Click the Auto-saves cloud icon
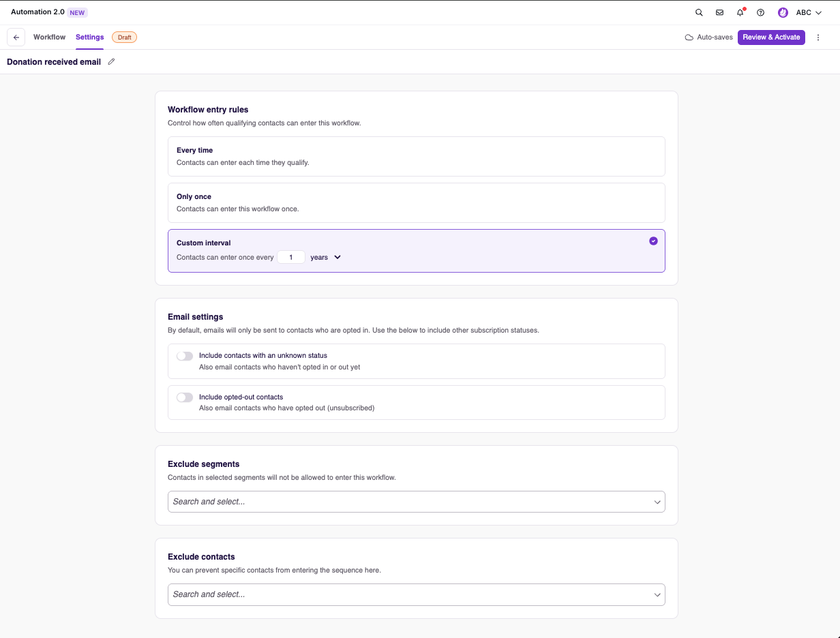Viewport: 840px width, 638px height. pyautogui.click(x=689, y=37)
